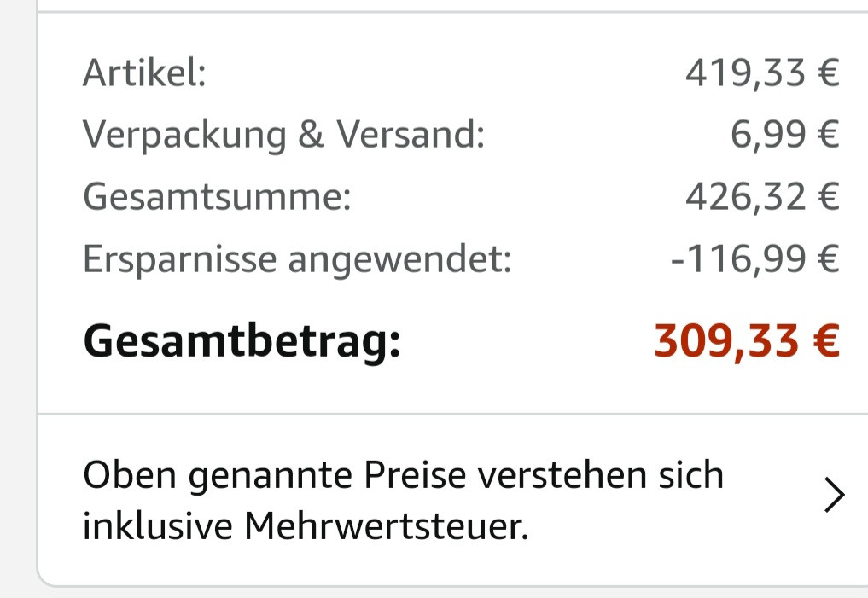Viewport: 868px width, 598px height.
Task: Click the 'Verpackung & Versand:' label
Action: click(x=283, y=135)
